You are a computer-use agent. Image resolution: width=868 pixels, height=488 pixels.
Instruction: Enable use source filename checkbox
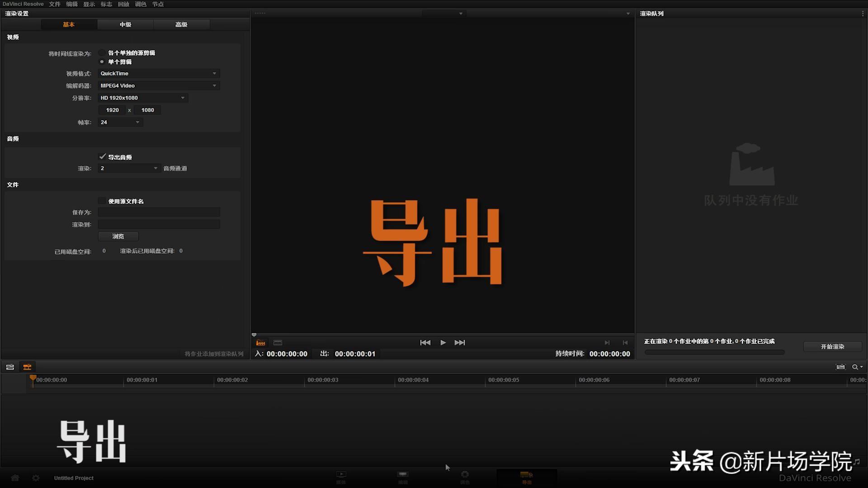[102, 201]
